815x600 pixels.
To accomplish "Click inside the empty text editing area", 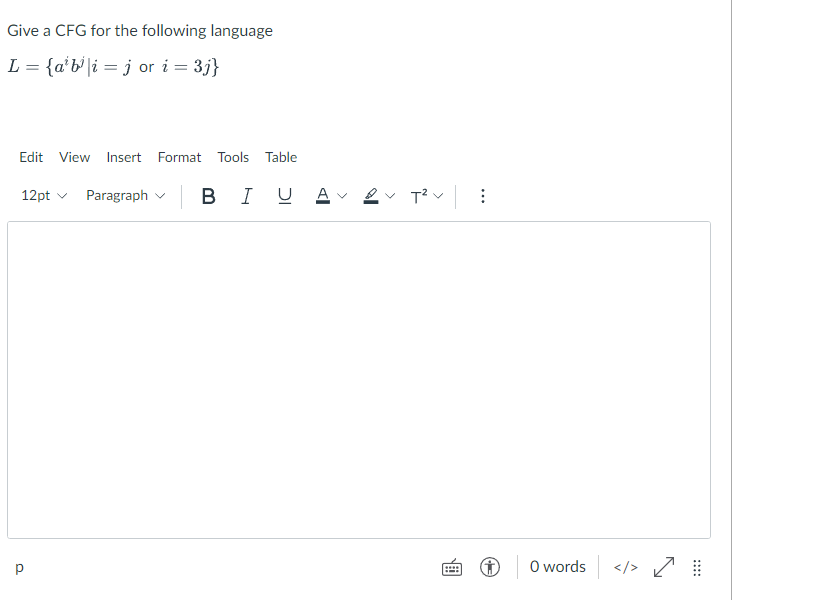I will pos(360,380).
